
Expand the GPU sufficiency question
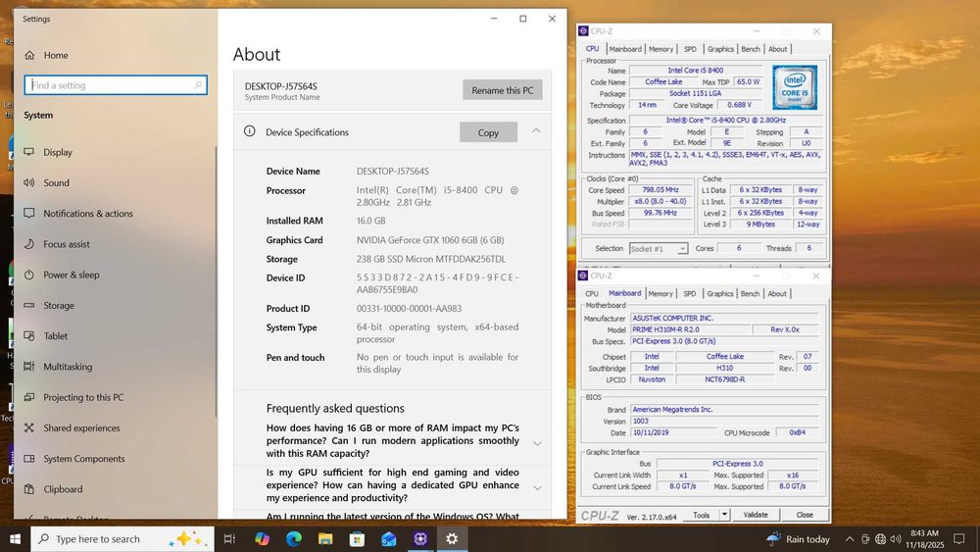pos(537,487)
